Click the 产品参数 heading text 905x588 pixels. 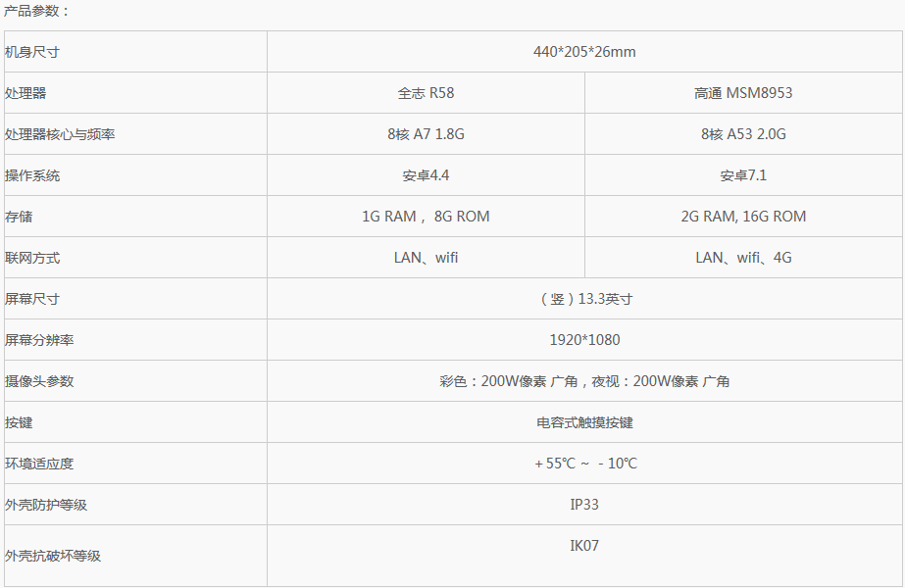pos(37,11)
